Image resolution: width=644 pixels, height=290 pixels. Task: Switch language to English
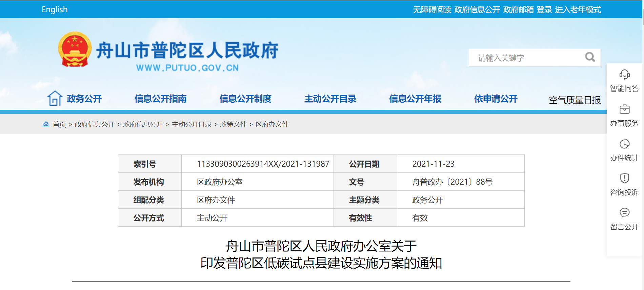[55, 9]
